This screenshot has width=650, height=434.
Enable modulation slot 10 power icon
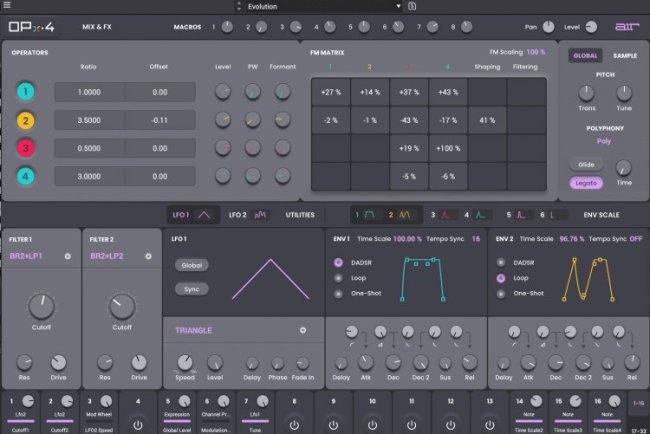tap(372, 425)
